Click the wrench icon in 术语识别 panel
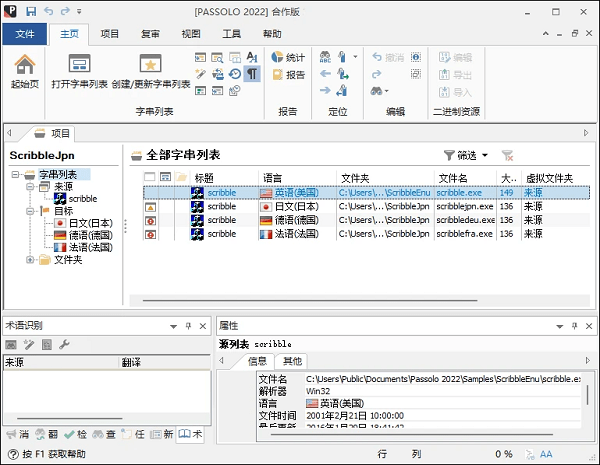This screenshot has height=465, width=600. (x=64, y=345)
